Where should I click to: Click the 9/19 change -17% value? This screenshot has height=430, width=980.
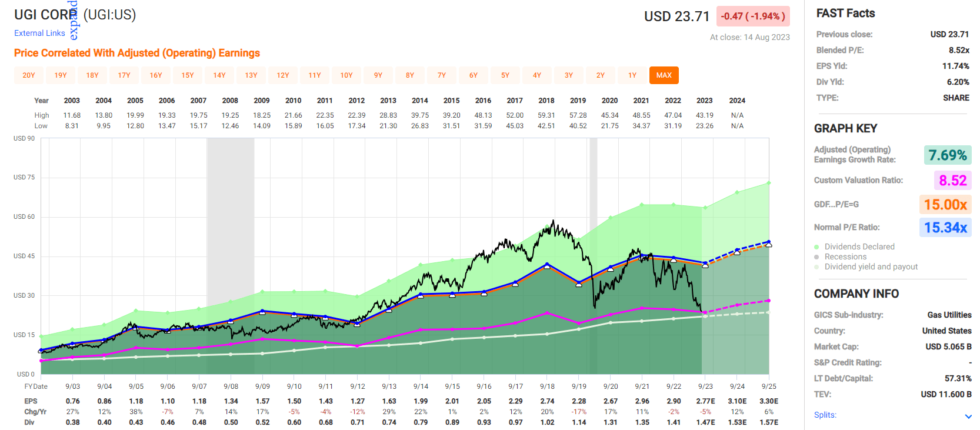point(579,412)
